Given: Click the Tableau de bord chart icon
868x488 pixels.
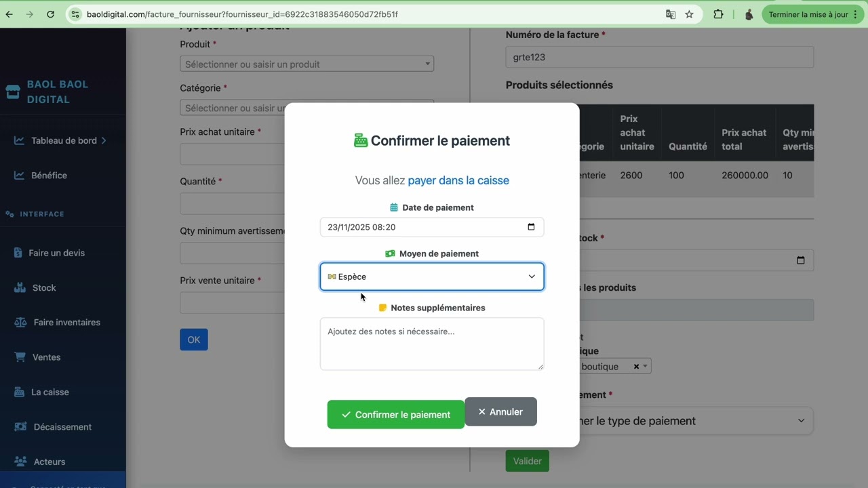Looking at the screenshot, I should click(19, 141).
